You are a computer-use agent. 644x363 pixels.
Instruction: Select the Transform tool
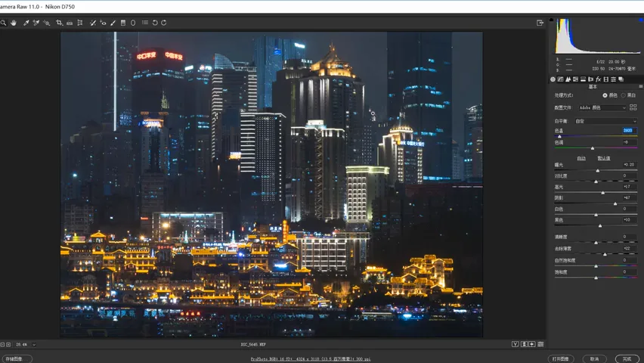click(80, 23)
